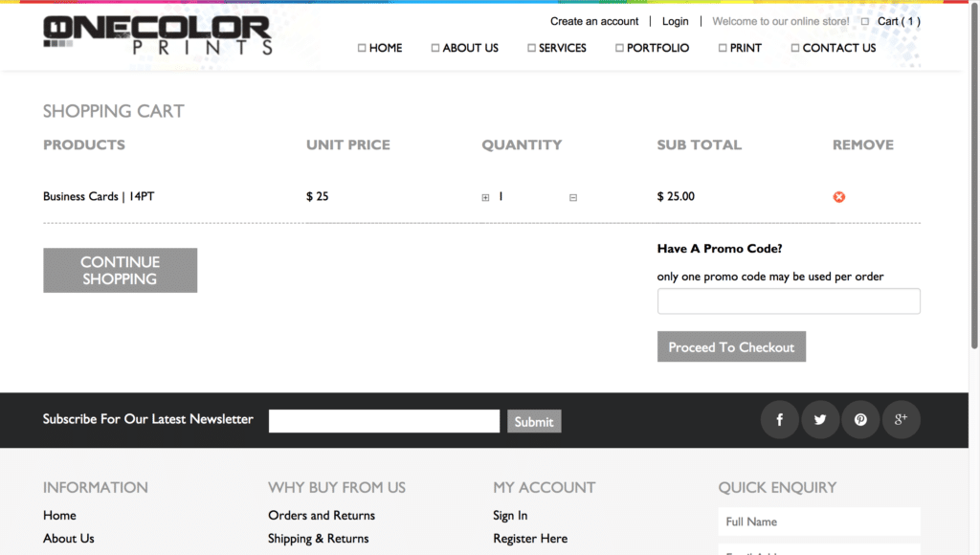
Task: Open PRINT navigation item
Action: pyautogui.click(x=740, y=48)
